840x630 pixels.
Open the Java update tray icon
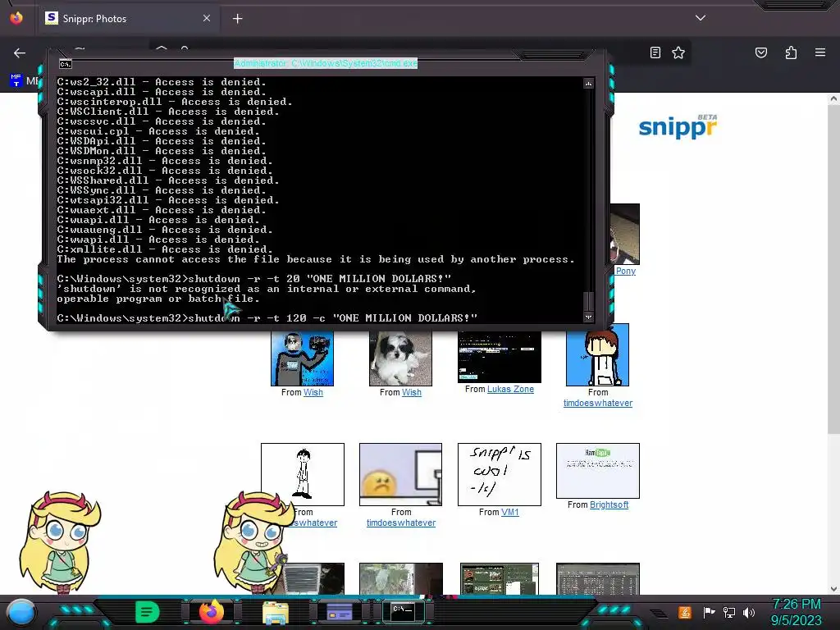tap(685, 612)
